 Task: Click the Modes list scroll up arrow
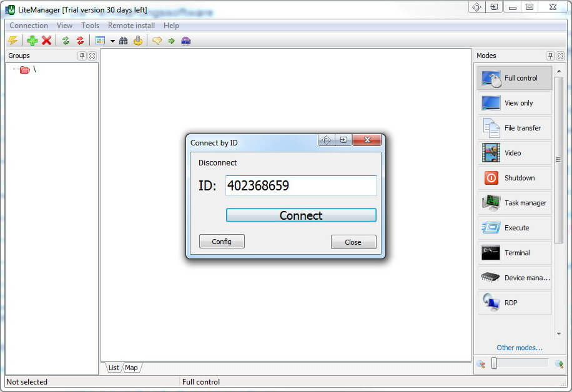click(559, 71)
